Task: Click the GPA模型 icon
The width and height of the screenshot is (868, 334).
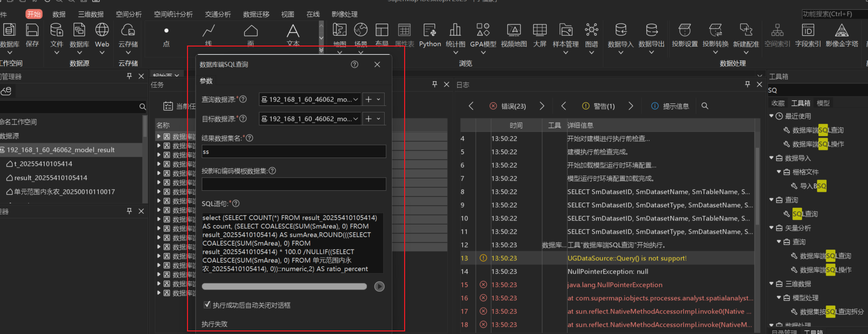Action: click(x=483, y=30)
